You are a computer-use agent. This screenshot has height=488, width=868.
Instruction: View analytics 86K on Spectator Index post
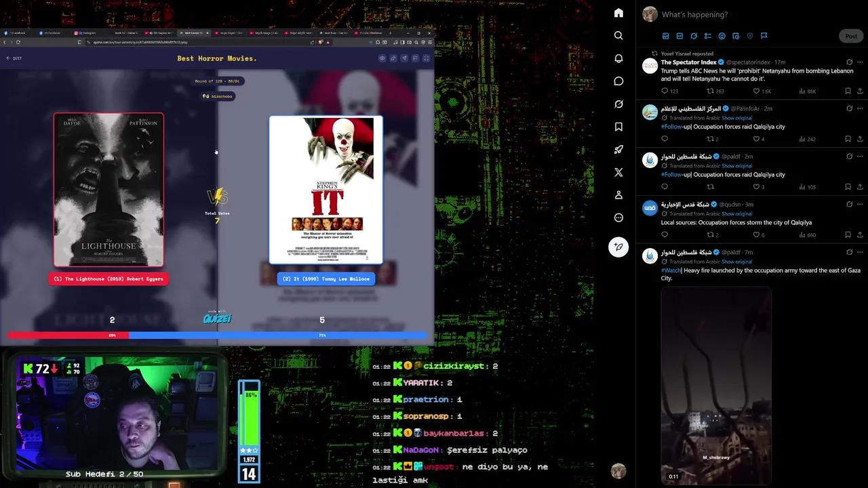pyautogui.click(x=807, y=91)
